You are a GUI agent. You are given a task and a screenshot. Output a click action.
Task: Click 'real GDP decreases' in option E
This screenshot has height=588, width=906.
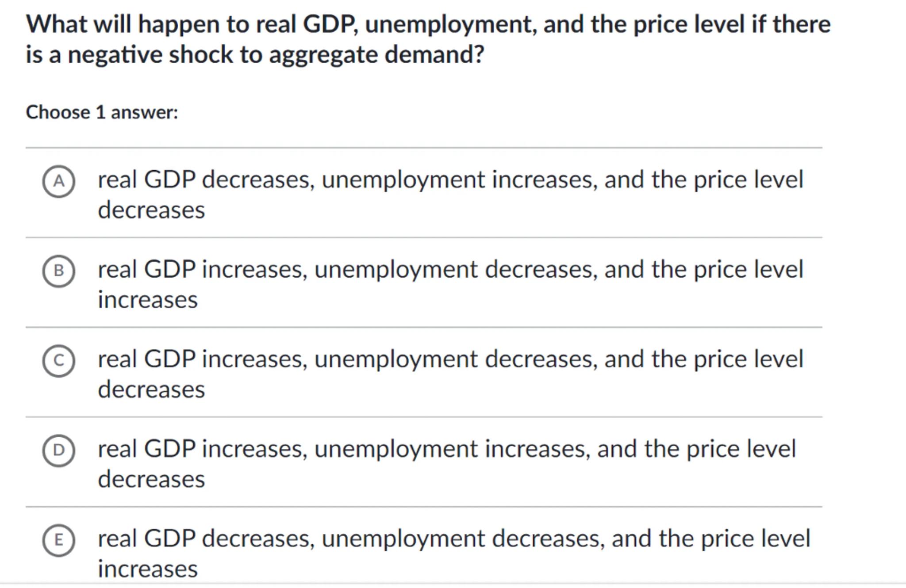tap(206, 539)
